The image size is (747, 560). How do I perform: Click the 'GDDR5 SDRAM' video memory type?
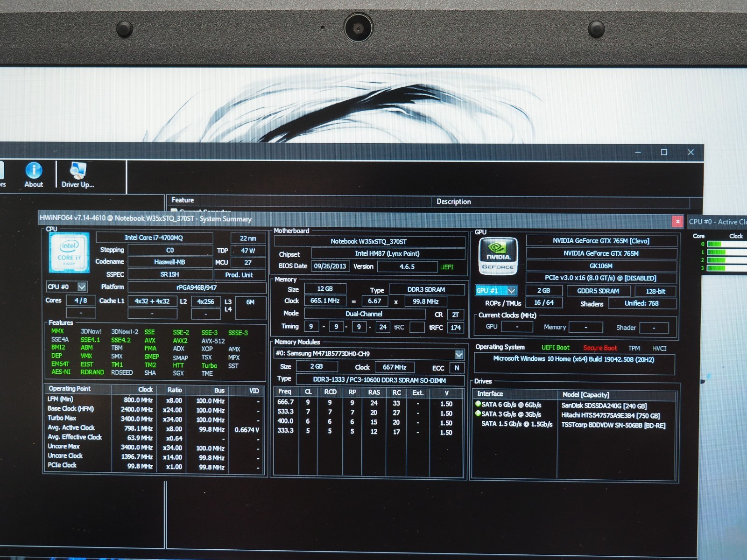pyautogui.click(x=598, y=291)
